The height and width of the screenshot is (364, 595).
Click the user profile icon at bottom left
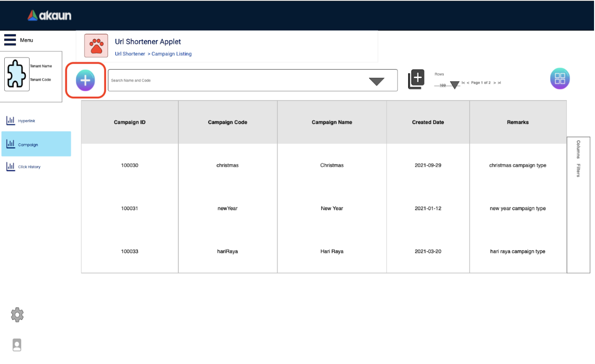pos(17,345)
